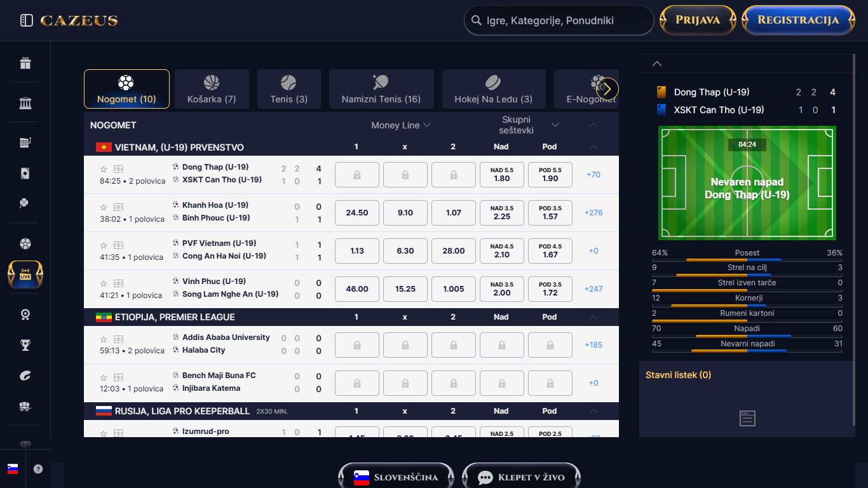Open the clover icon in sidebar
Screen dimensions: 868x488
[25, 203]
